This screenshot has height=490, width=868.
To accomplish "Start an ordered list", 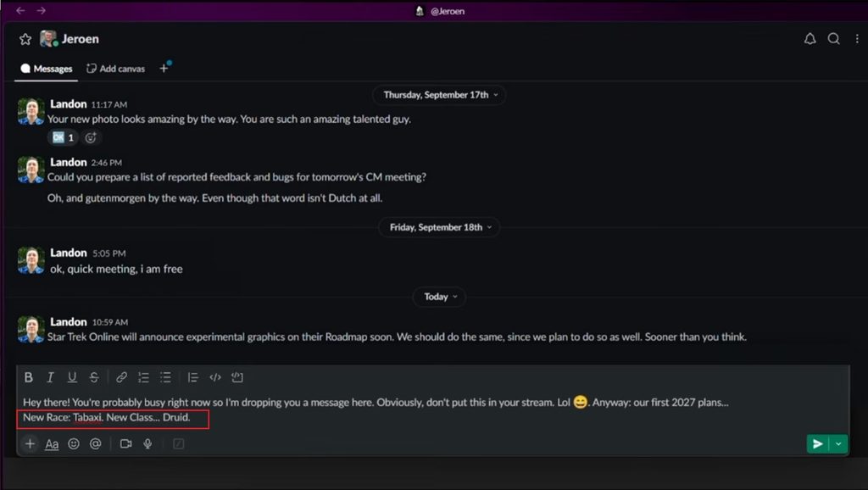I will point(143,377).
